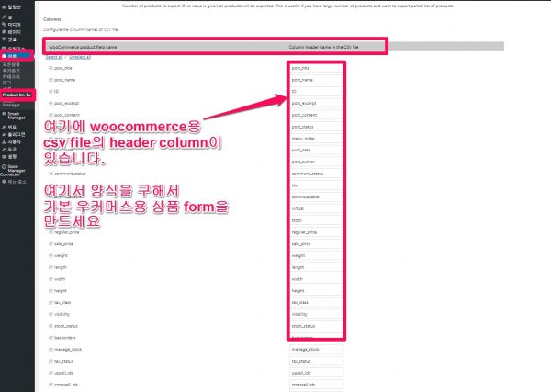The image size is (551, 392).
Task: Open the 사용자 users icon
Action: [x=4, y=142]
